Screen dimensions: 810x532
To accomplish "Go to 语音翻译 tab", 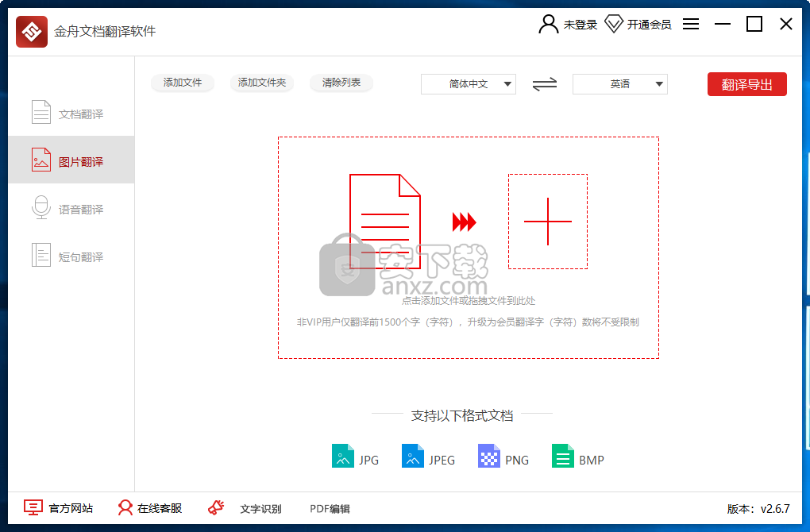I will click(x=71, y=207).
